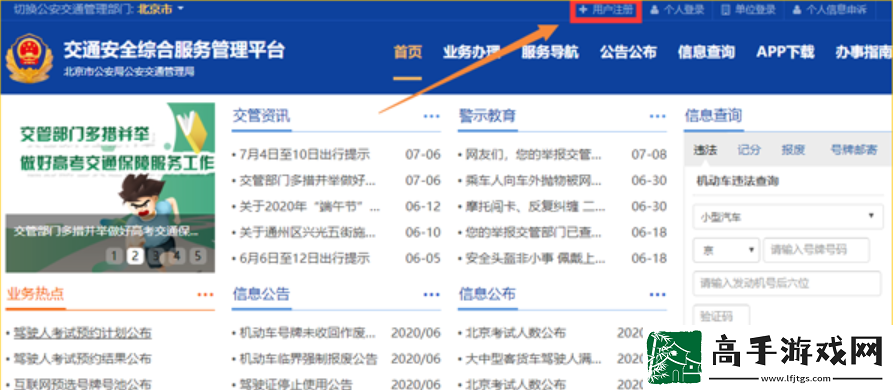The height and width of the screenshot is (390, 893).
Task: Open the 公告公布 nav menu
Action: click(628, 52)
